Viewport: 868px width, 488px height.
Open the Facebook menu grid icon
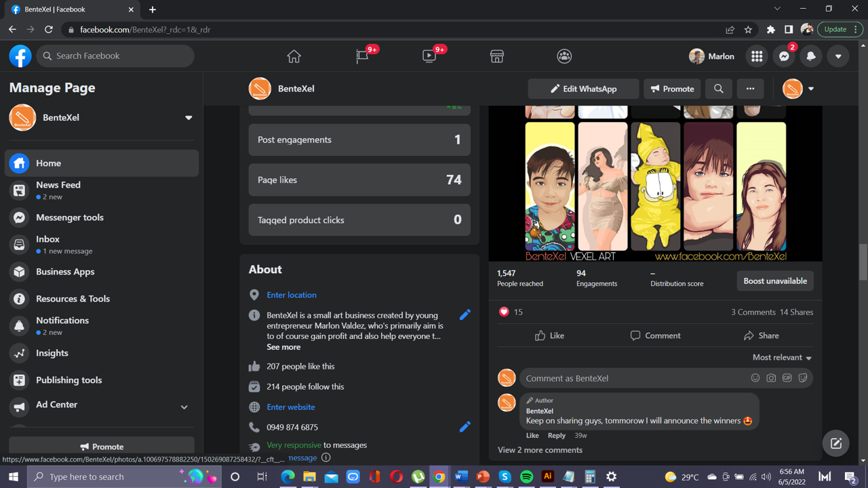(757, 56)
